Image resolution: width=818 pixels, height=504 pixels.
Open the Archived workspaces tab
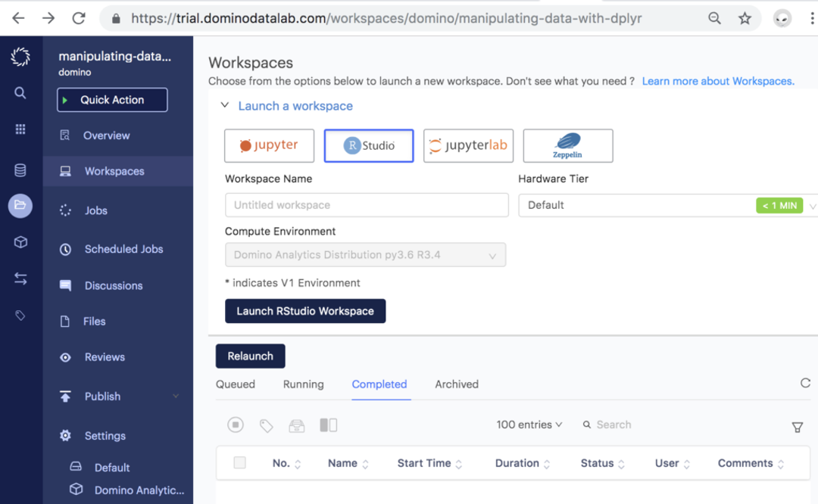456,384
